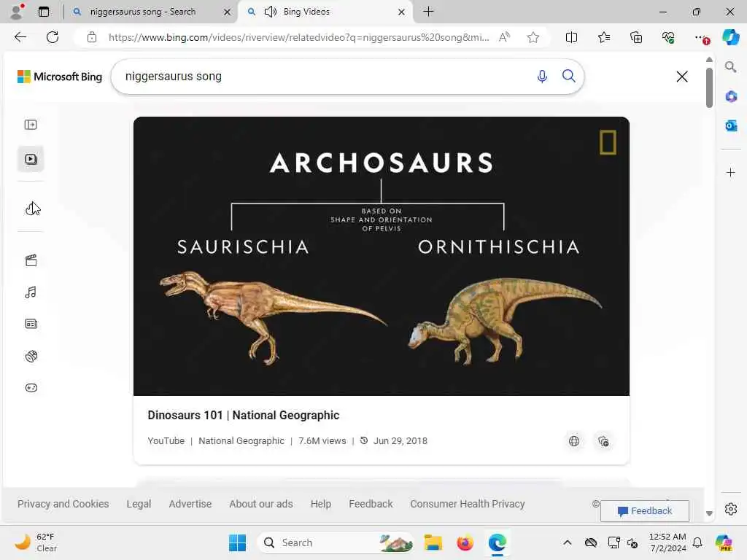Launch Copilot from Edge toolbar
Screen dimensions: 747x560
[730, 37]
